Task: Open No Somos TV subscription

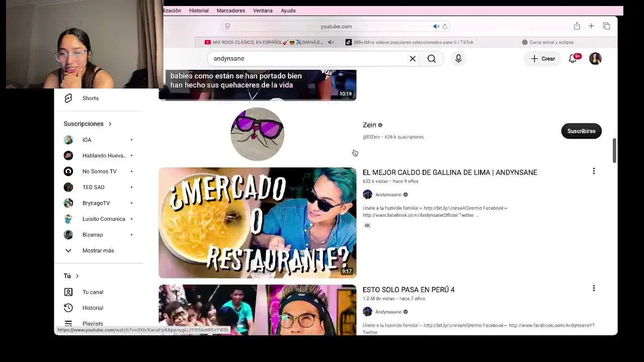Action: pyautogui.click(x=99, y=171)
